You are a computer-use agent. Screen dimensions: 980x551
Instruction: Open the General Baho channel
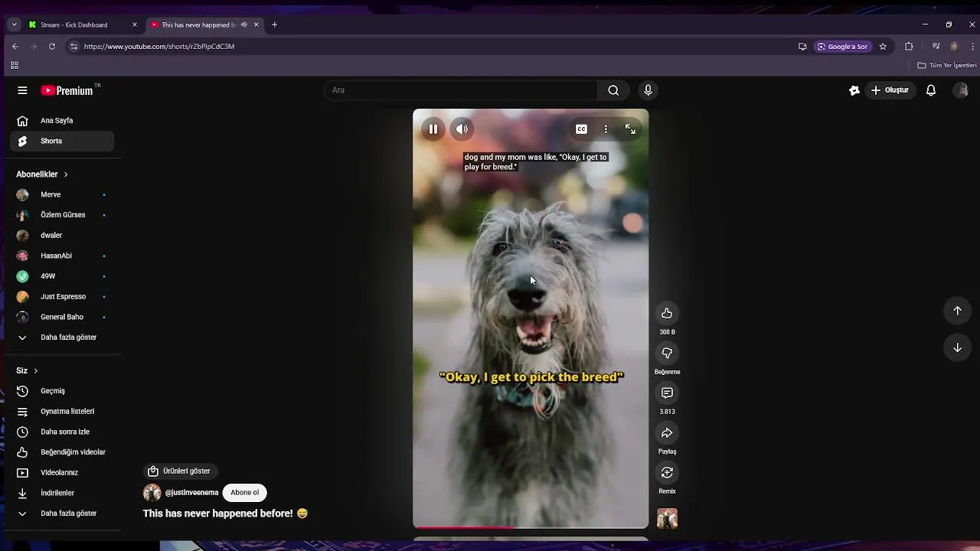point(62,317)
